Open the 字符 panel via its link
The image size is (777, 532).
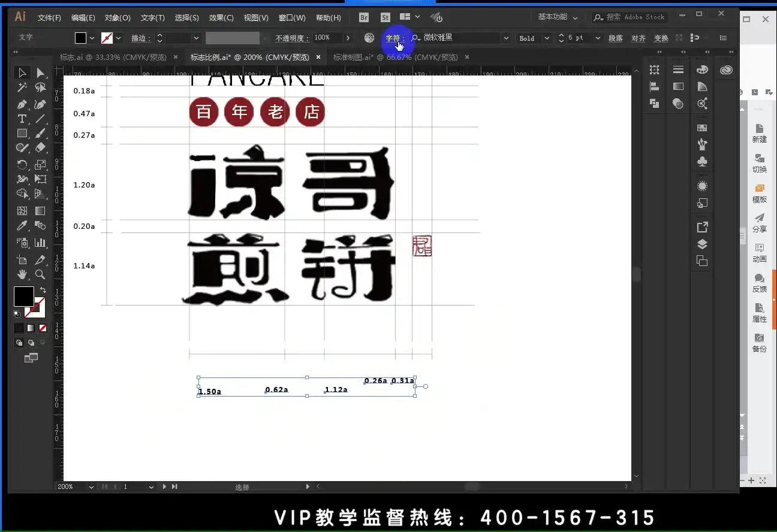pyautogui.click(x=394, y=38)
